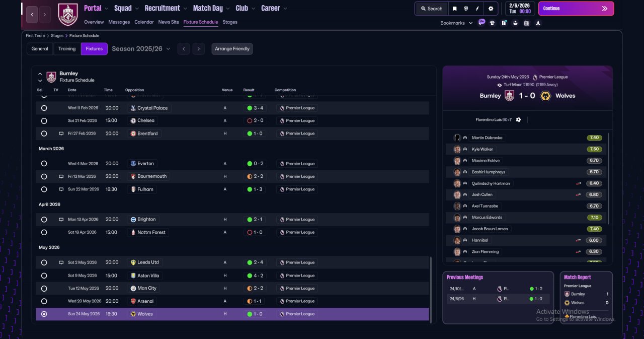Switch to the Messages tab

point(119,22)
